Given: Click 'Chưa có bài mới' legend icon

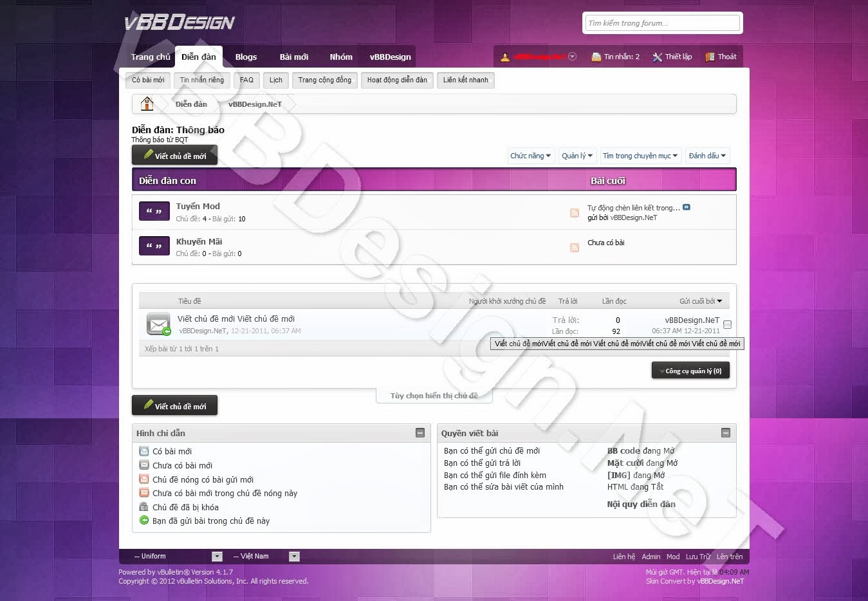Looking at the screenshot, I should click(144, 465).
